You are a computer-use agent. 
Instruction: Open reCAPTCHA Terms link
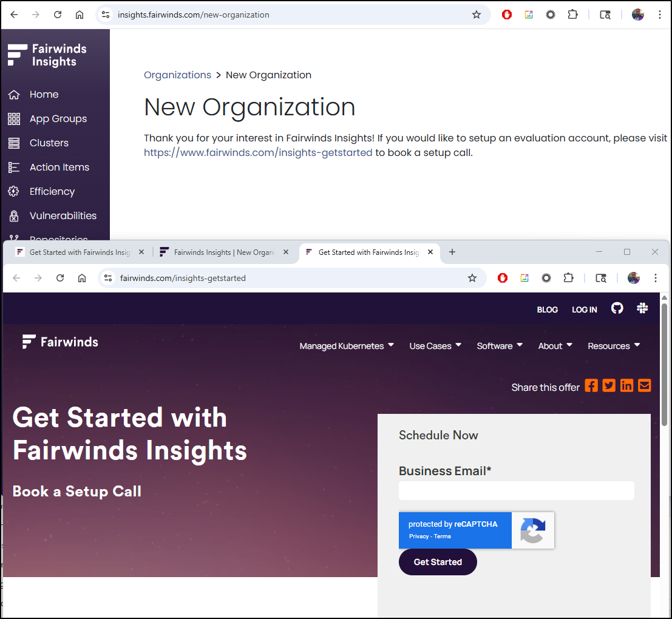click(x=443, y=536)
